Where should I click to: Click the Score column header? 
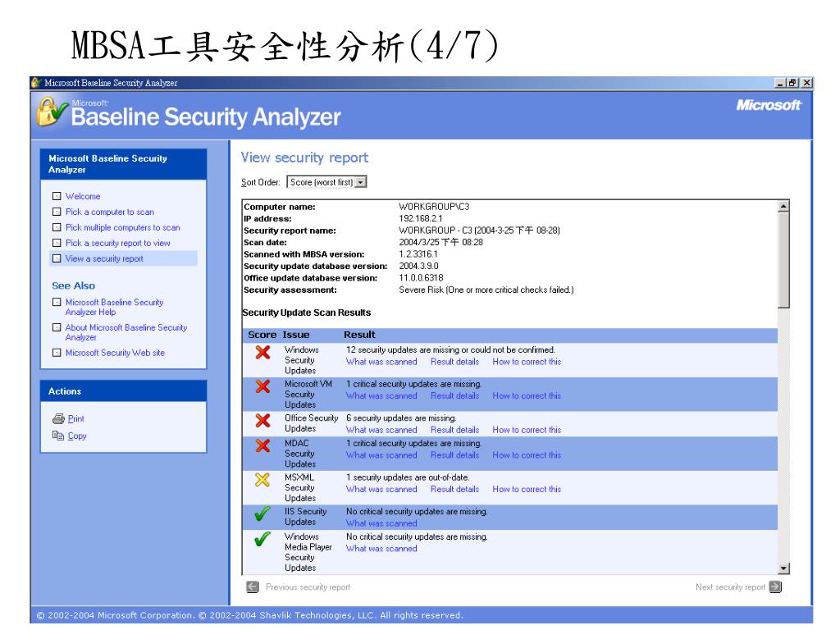[x=262, y=335]
